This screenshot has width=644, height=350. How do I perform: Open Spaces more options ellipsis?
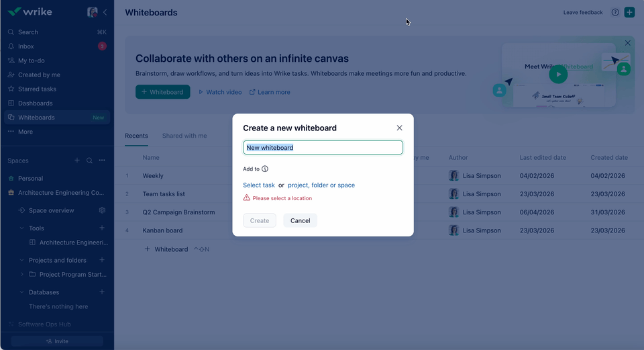tap(102, 161)
